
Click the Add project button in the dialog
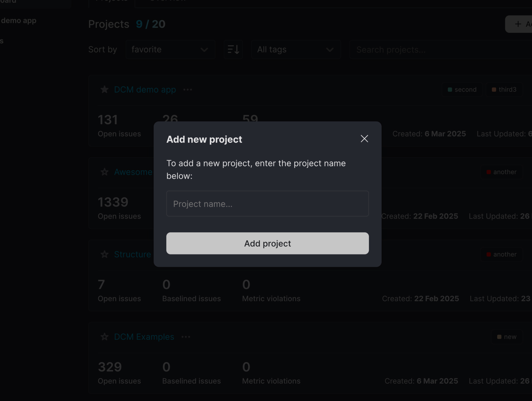pos(267,243)
